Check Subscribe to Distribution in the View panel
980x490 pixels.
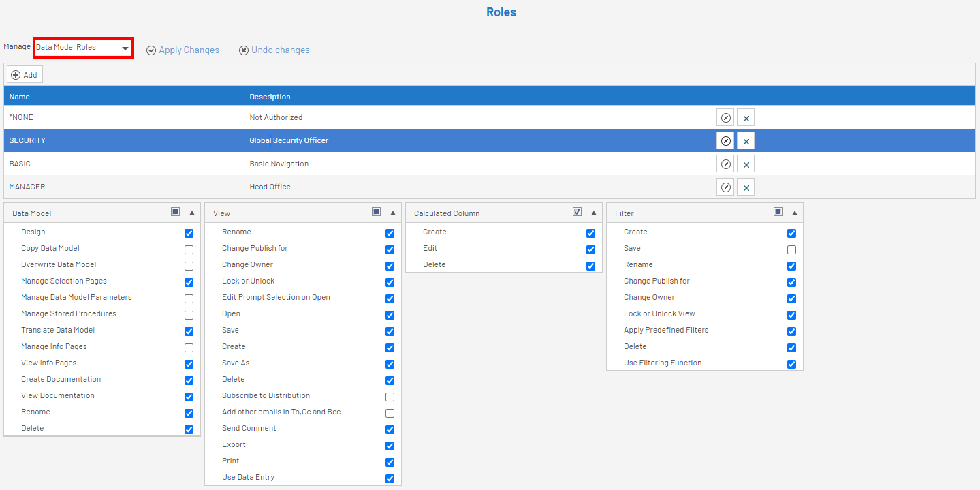[390, 397]
